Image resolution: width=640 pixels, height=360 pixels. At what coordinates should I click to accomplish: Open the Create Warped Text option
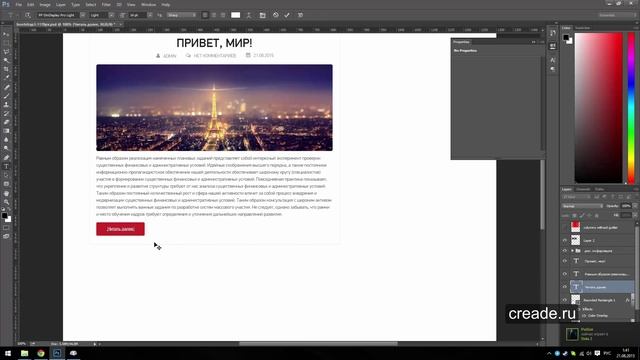pos(249,15)
